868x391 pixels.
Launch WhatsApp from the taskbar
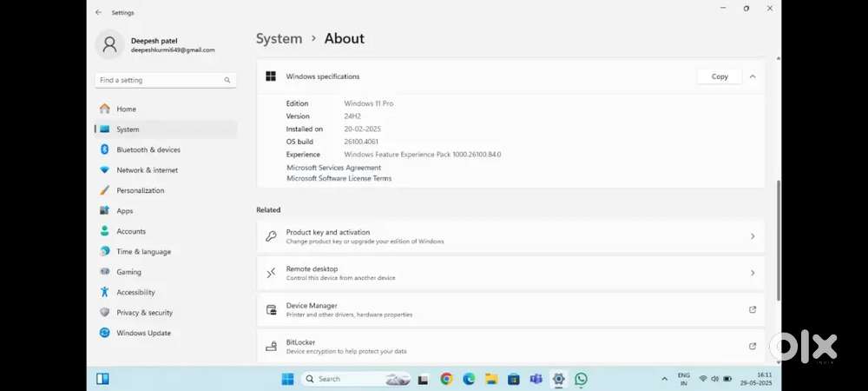(581, 379)
